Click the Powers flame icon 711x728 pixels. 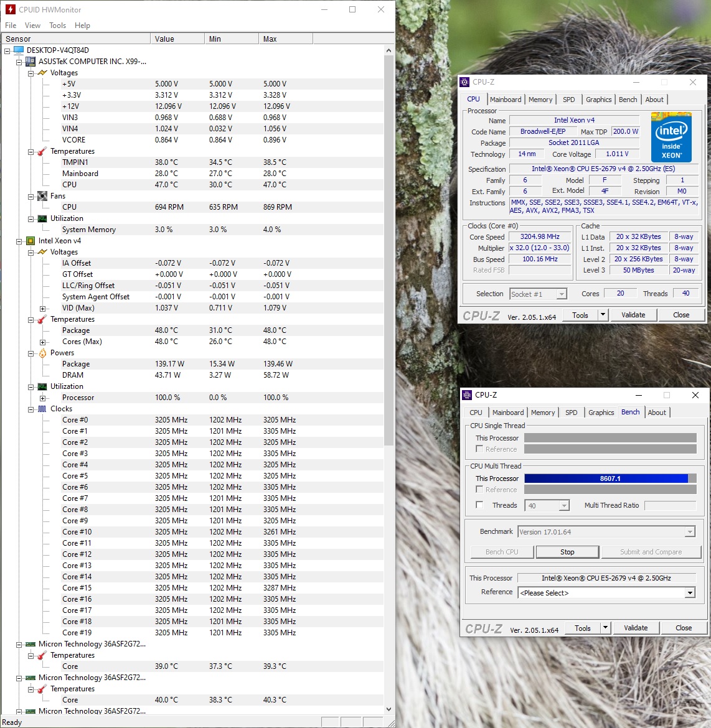click(42, 353)
